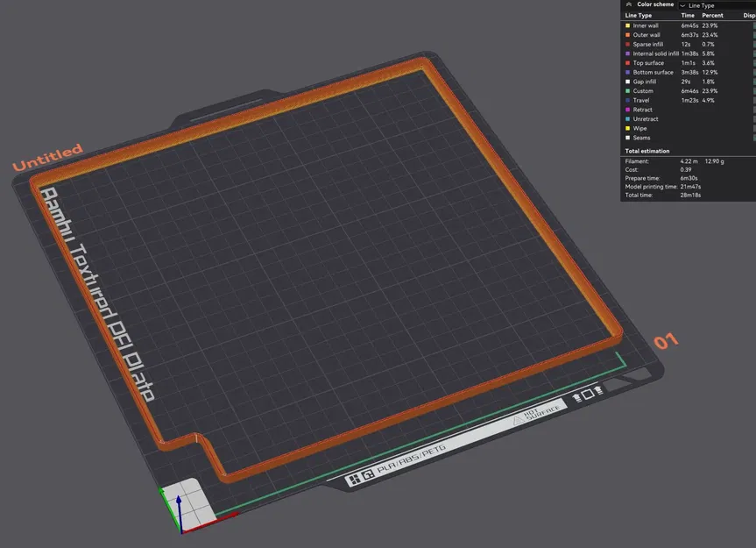Click the Wipe yellow swatch
Viewport: 756px width, 548px height.
tap(628, 128)
